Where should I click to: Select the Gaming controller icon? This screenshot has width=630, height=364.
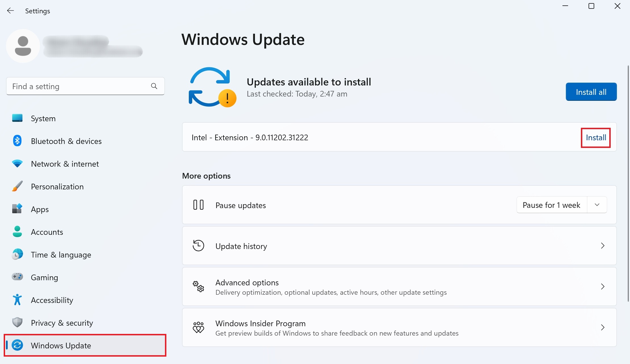point(17,277)
